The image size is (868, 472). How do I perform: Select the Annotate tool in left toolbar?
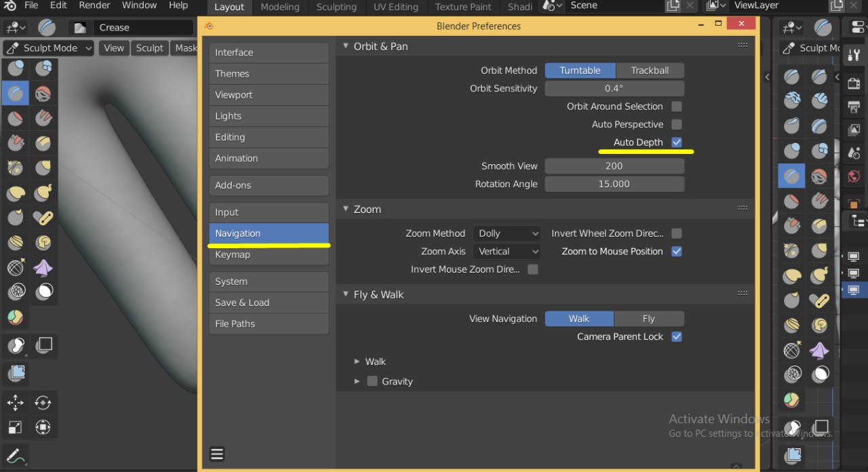[16, 456]
